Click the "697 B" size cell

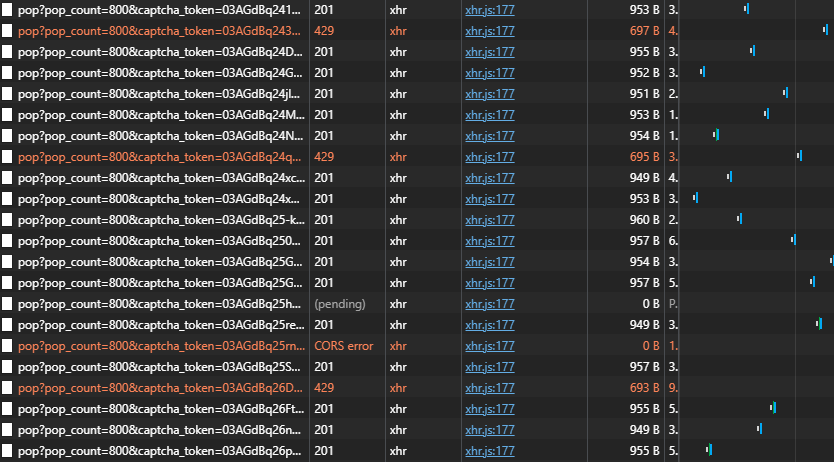pyautogui.click(x=644, y=31)
